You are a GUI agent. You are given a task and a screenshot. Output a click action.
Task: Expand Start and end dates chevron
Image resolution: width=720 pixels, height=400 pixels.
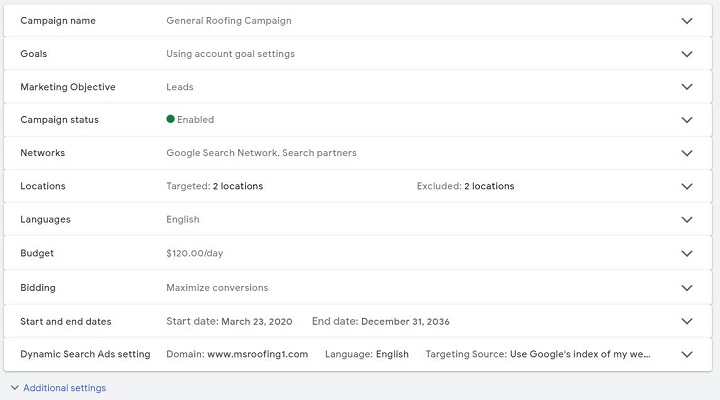click(687, 321)
